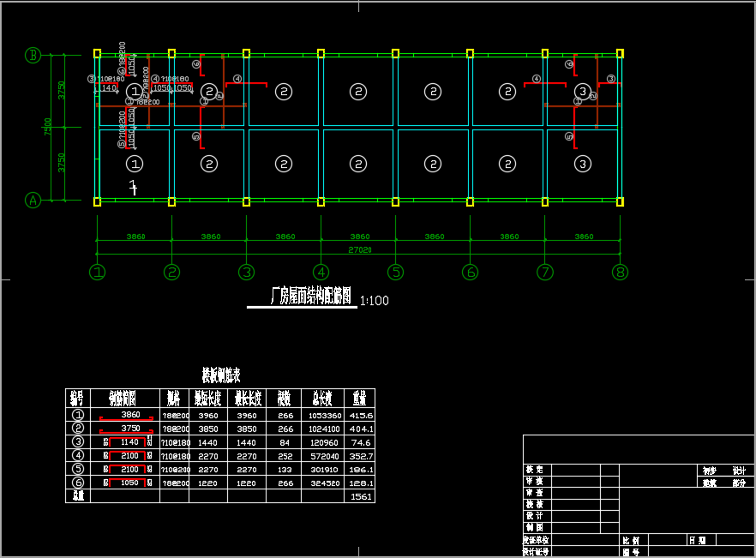This screenshot has width=756, height=558.
Task: Select slab label 1 in lower-left bay
Action: point(135,163)
